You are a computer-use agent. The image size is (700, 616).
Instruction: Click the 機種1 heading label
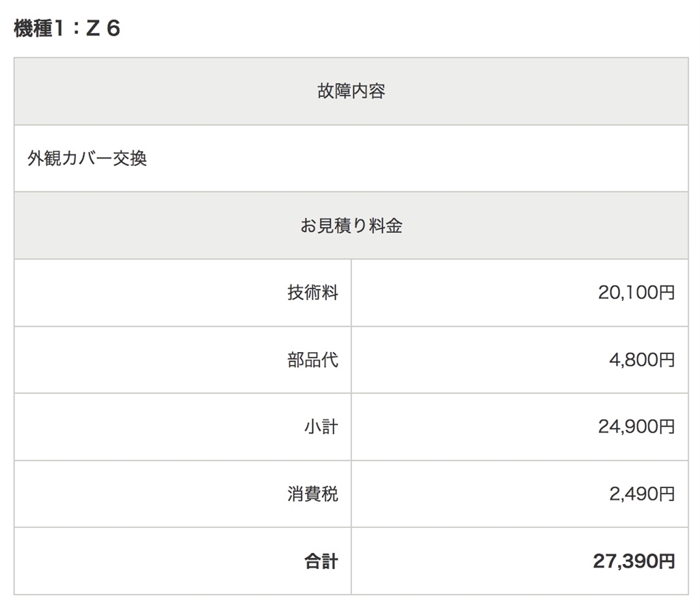(38, 29)
